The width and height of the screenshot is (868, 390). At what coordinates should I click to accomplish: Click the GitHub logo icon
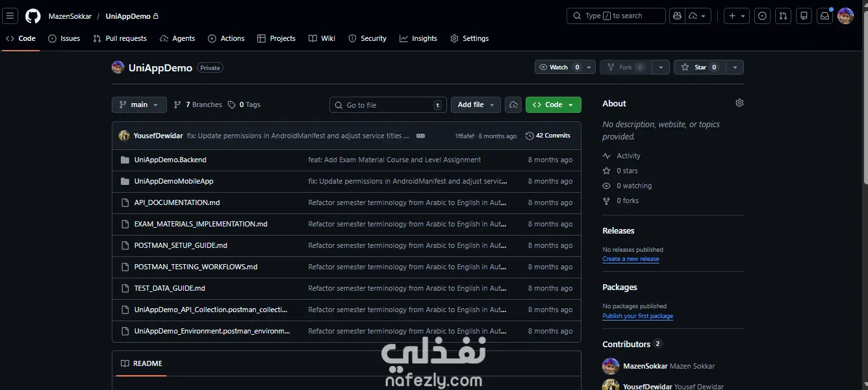(32, 16)
